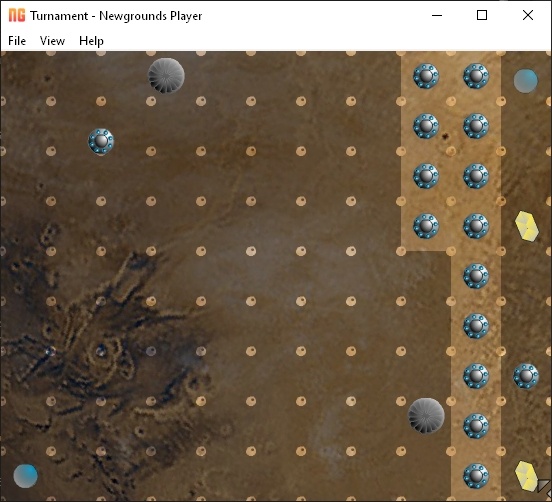
Task: Click the Newgrounds NG logo in the title bar
Action: click(17, 15)
